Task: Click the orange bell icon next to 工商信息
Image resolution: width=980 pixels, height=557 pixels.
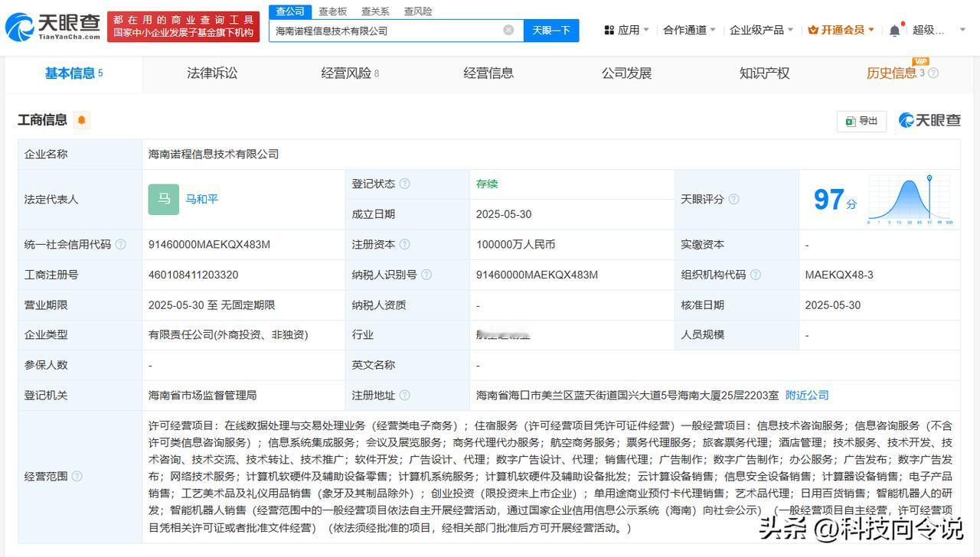Action: point(82,120)
